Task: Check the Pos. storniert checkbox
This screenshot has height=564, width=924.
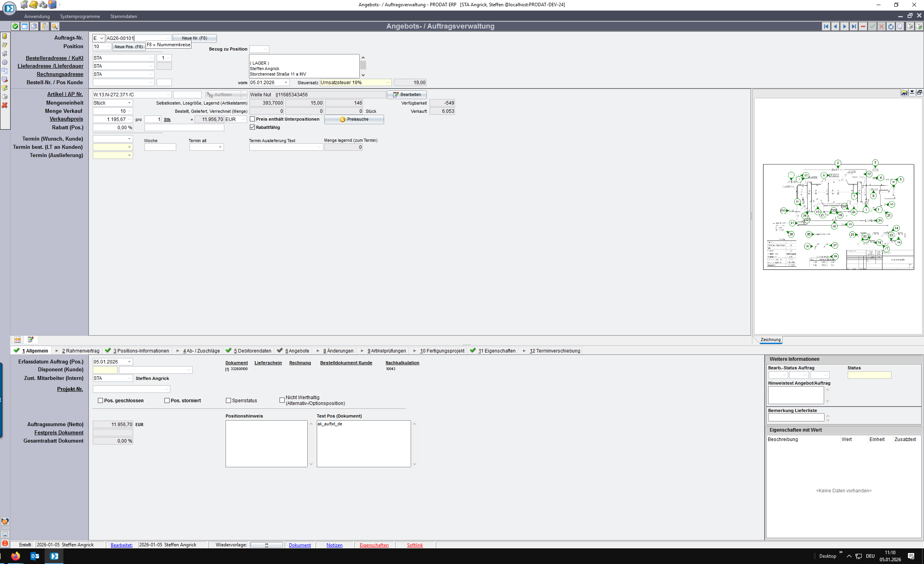Action: [167, 401]
